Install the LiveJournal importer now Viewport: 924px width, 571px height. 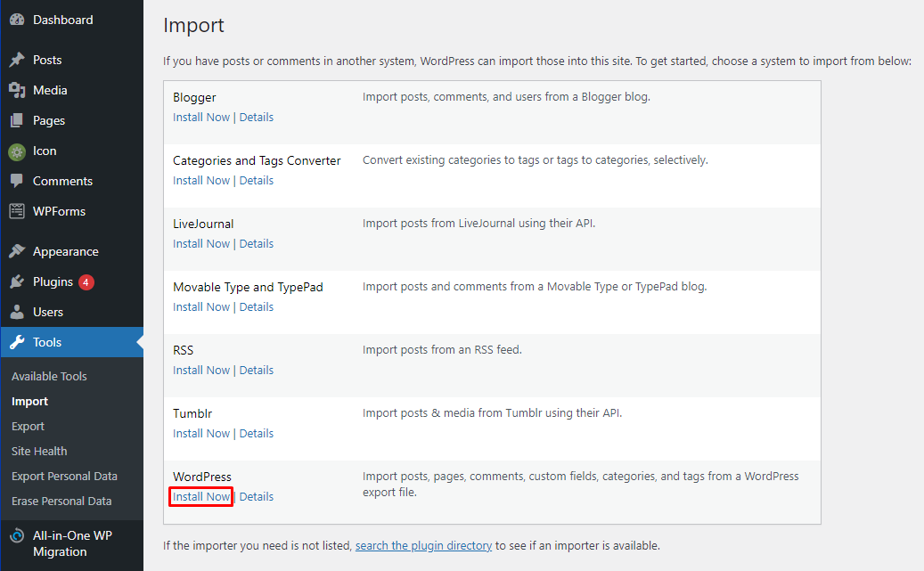201,243
